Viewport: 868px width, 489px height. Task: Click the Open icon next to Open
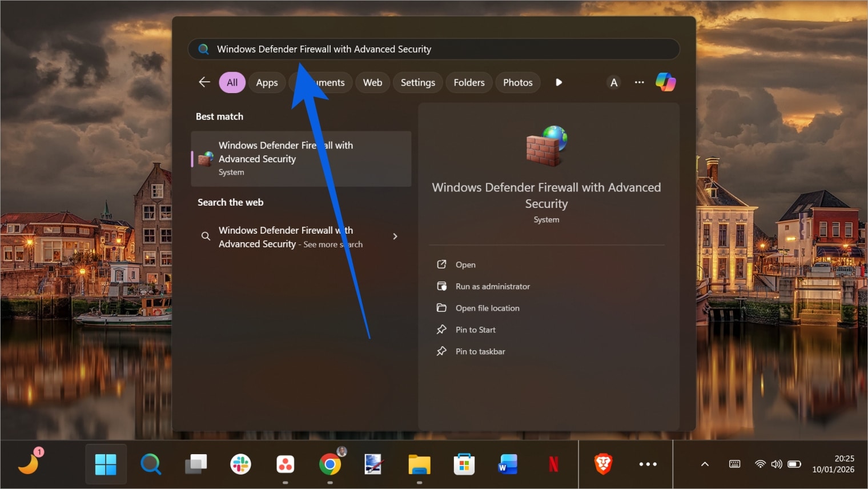point(441,264)
